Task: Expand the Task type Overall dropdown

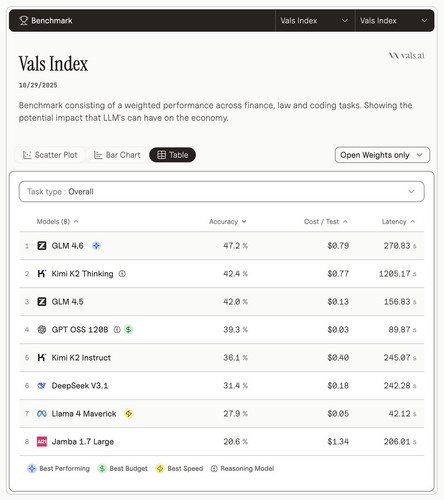Action: (222, 192)
